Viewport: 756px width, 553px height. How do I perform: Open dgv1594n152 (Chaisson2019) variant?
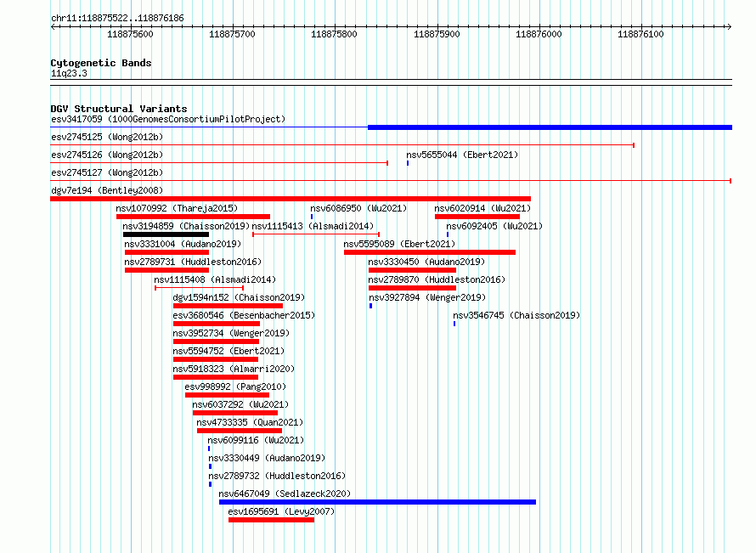coord(239,297)
